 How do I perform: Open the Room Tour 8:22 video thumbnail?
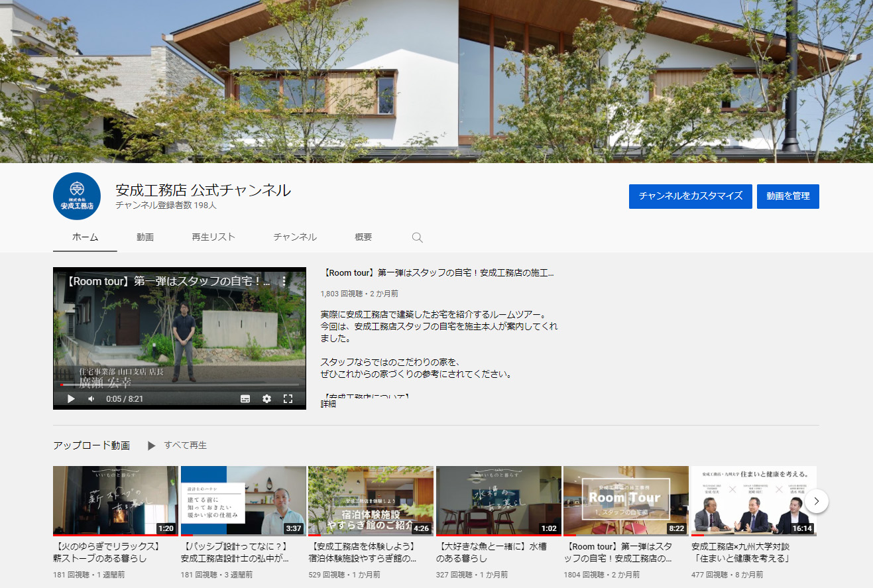click(x=626, y=500)
